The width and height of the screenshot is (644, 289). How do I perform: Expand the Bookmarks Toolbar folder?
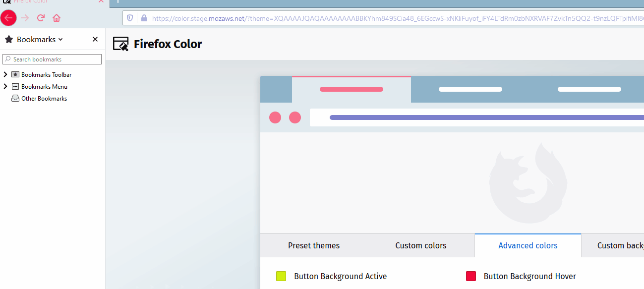(x=5, y=74)
